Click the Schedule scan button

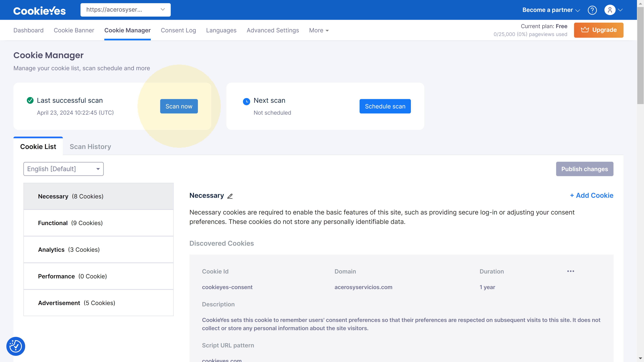coord(385,106)
